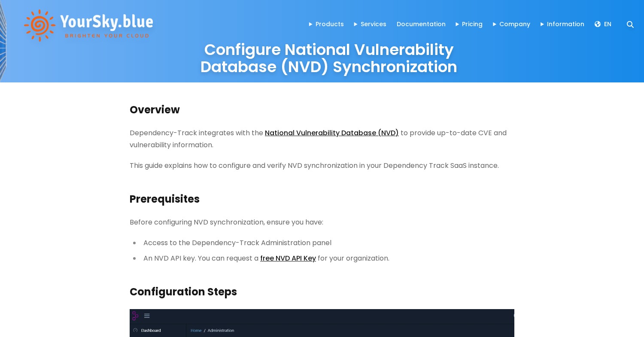Click the Home breadcrumb in embedded screenshot
Screen dimensions: 644x337
[196, 331]
